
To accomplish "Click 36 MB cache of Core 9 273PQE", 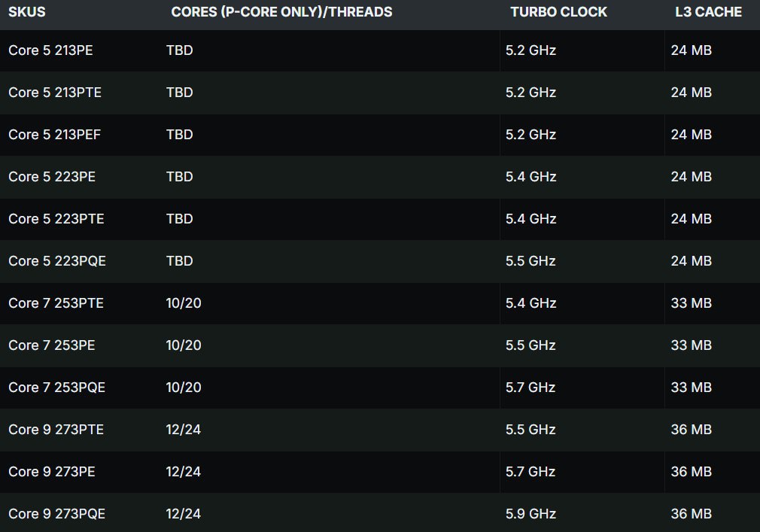I will (x=691, y=514).
